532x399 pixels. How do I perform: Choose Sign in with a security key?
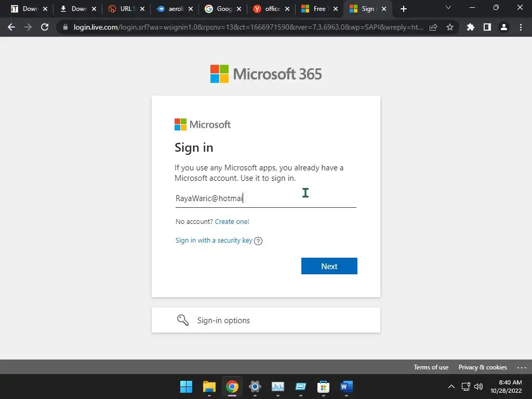pos(214,240)
